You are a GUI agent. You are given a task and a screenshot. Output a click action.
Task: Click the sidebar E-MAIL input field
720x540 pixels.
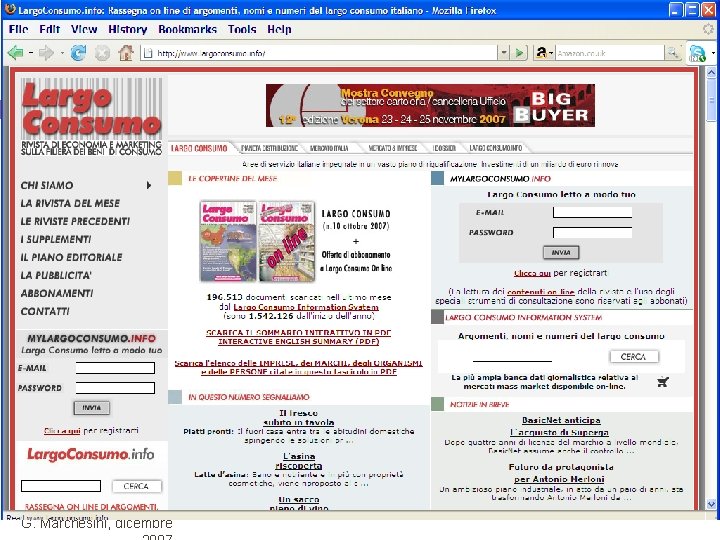(115, 368)
